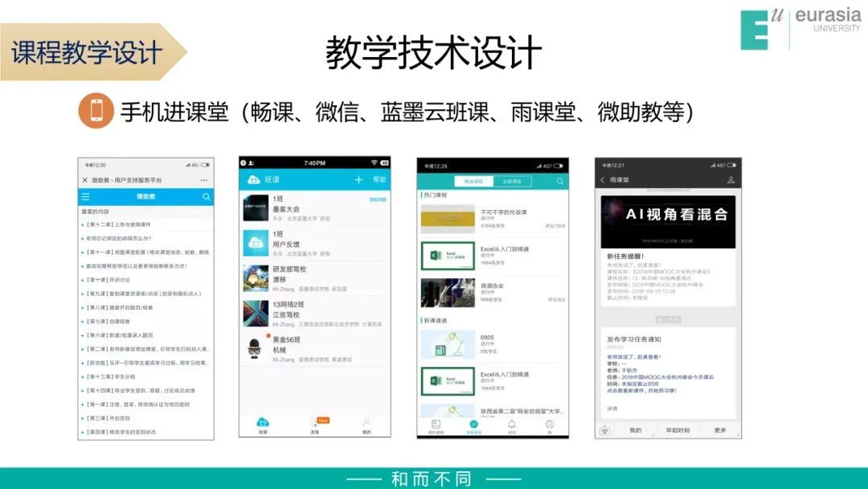Open 【第十课】开启讨论 article
This screenshot has height=489, width=868.
tap(108, 280)
